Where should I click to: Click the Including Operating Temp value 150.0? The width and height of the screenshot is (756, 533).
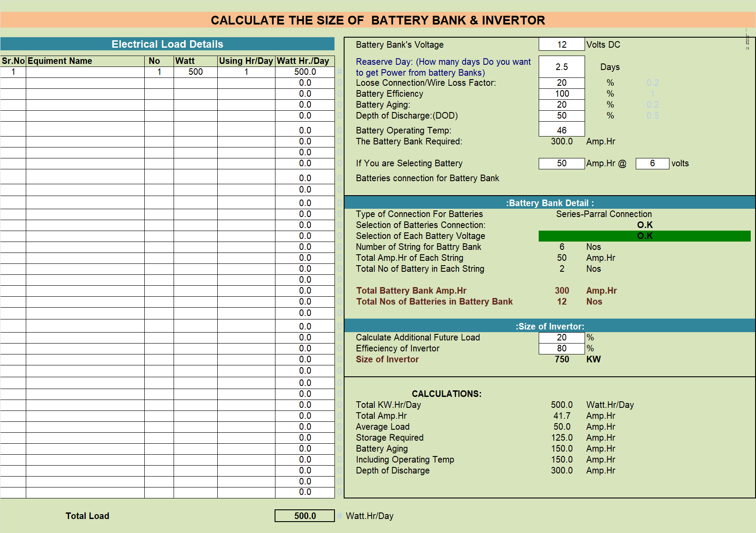click(561, 460)
